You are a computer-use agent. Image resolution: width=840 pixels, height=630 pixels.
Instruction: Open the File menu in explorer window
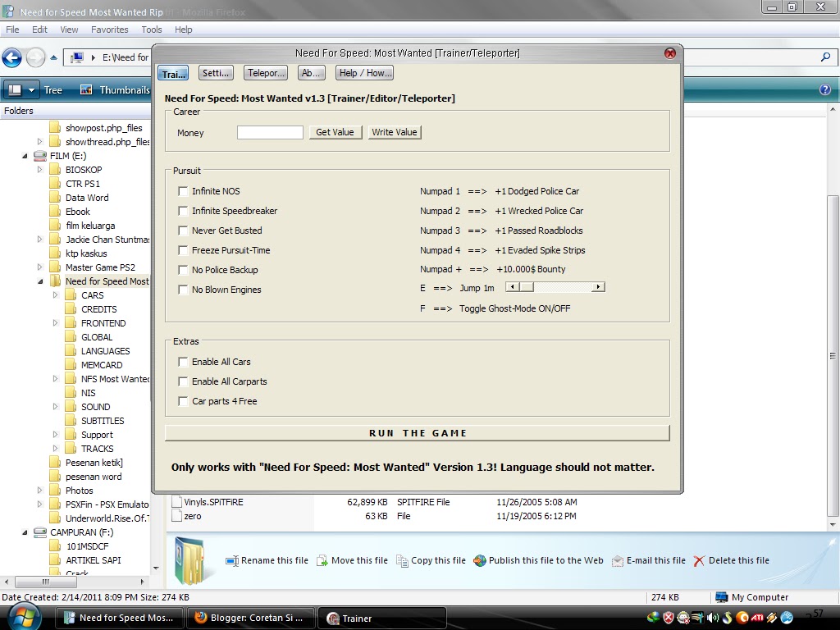(x=12, y=30)
